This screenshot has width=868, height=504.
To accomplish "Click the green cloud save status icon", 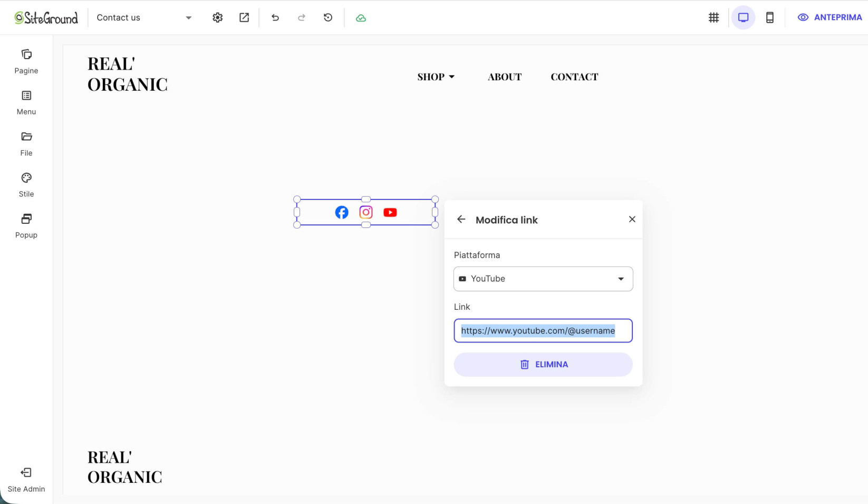I will [361, 18].
